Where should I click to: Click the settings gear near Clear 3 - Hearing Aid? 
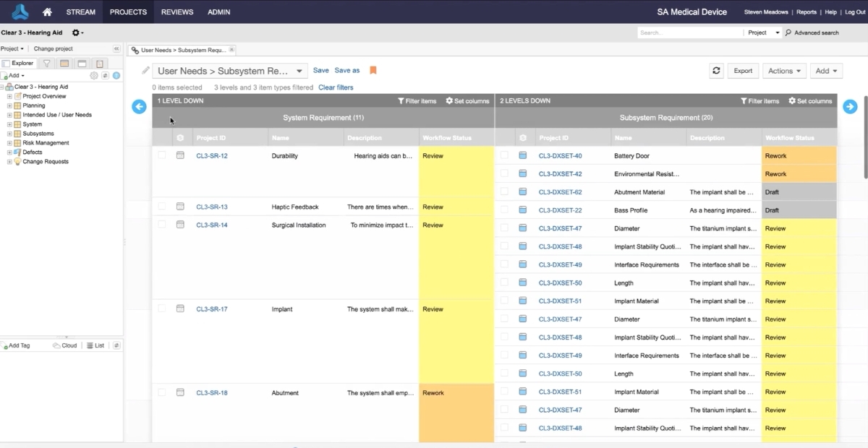[75, 33]
